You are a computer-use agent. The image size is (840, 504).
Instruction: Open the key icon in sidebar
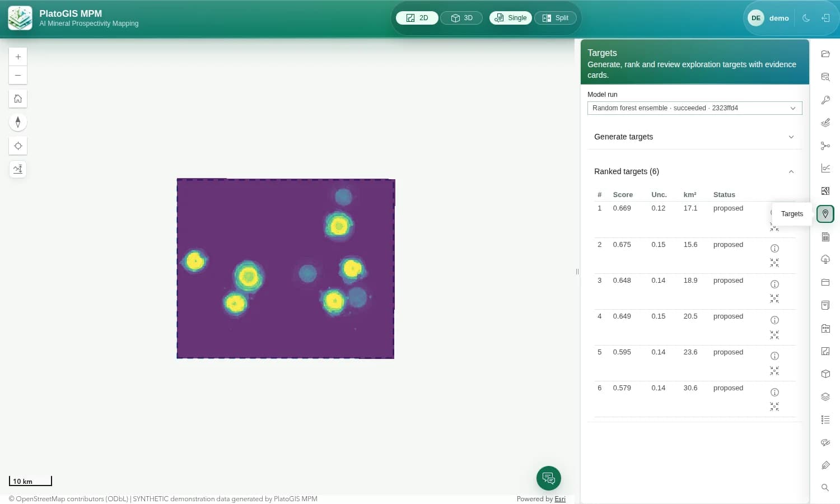[x=825, y=100]
